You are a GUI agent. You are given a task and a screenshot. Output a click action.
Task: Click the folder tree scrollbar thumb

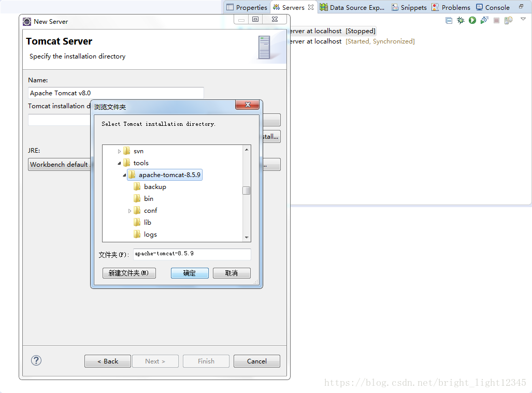pyautogui.click(x=247, y=191)
